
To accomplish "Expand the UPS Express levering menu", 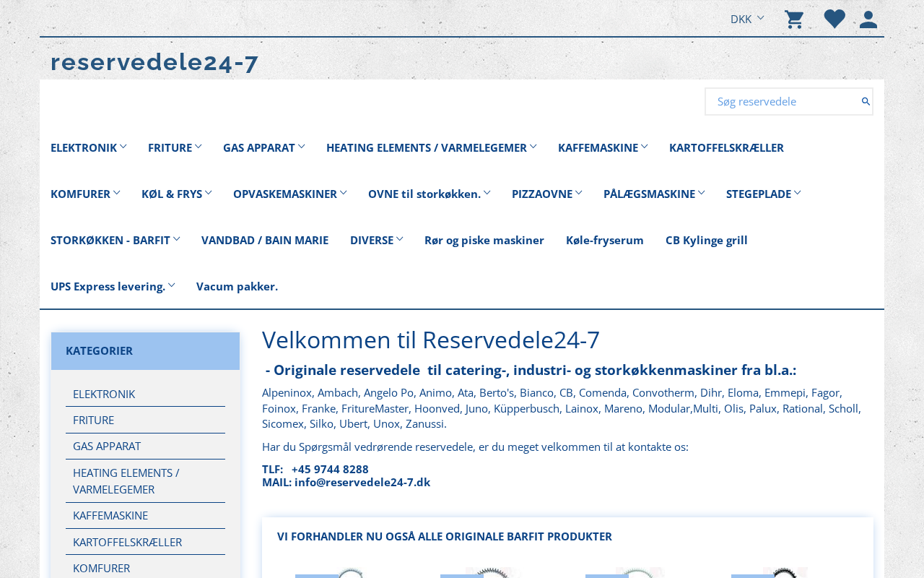I will click(x=113, y=286).
